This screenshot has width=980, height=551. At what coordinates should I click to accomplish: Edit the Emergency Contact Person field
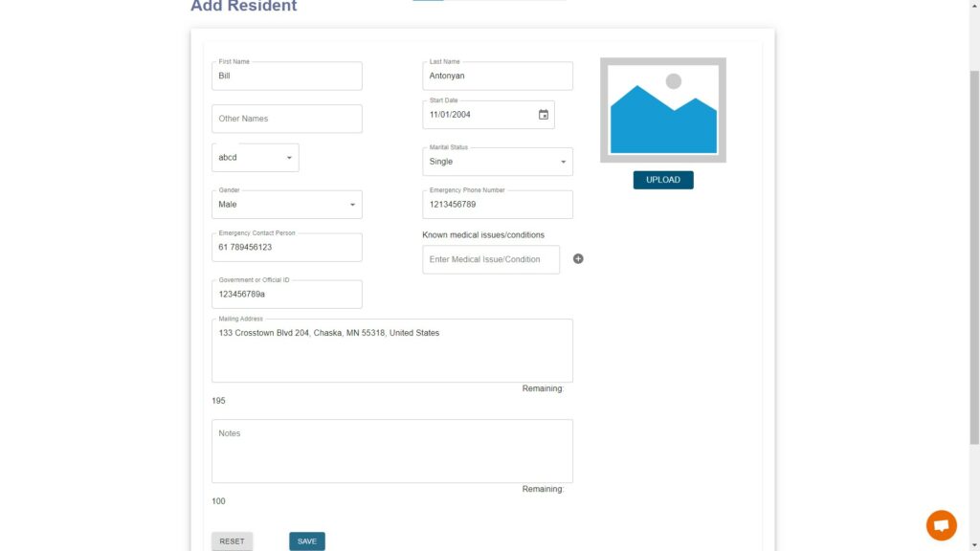287,248
